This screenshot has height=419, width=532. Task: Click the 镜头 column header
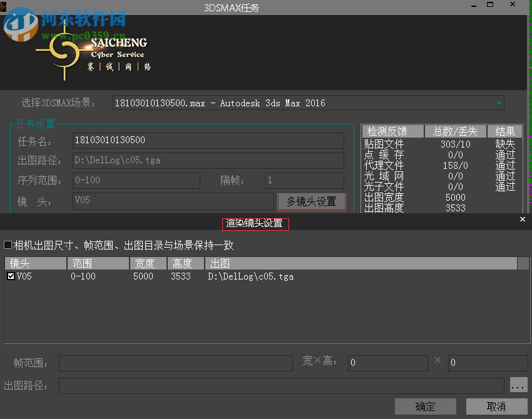point(36,263)
